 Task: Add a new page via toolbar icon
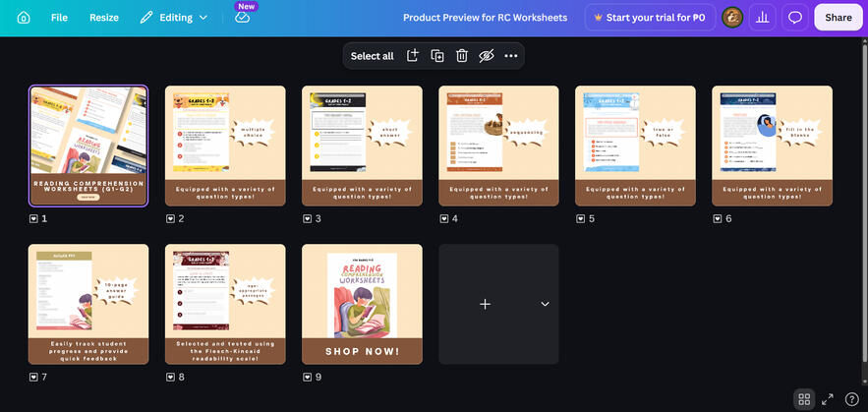click(413, 55)
